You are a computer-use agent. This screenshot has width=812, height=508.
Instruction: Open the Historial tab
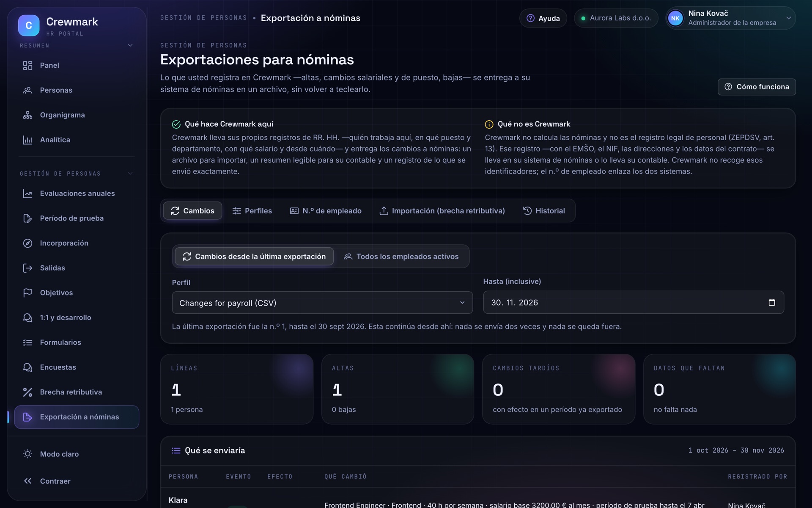(x=544, y=211)
